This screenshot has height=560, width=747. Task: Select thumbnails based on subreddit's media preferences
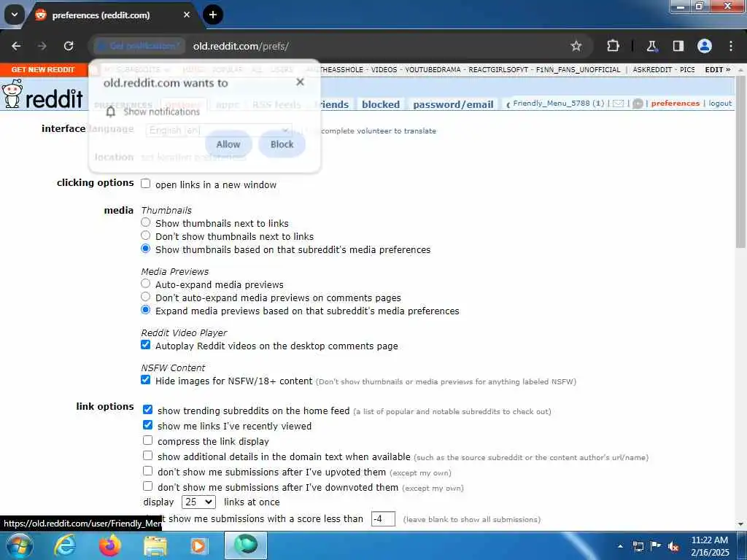[146, 249]
